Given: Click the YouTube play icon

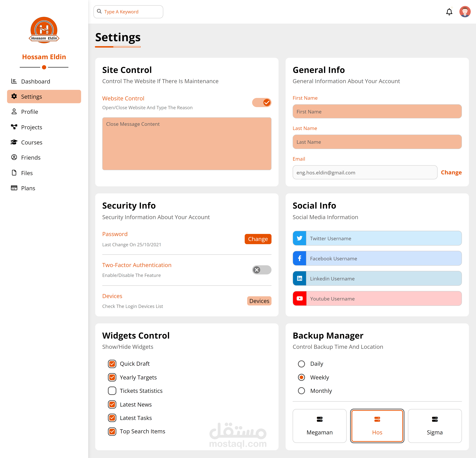Looking at the screenshot, I should [x=299, y=299].
